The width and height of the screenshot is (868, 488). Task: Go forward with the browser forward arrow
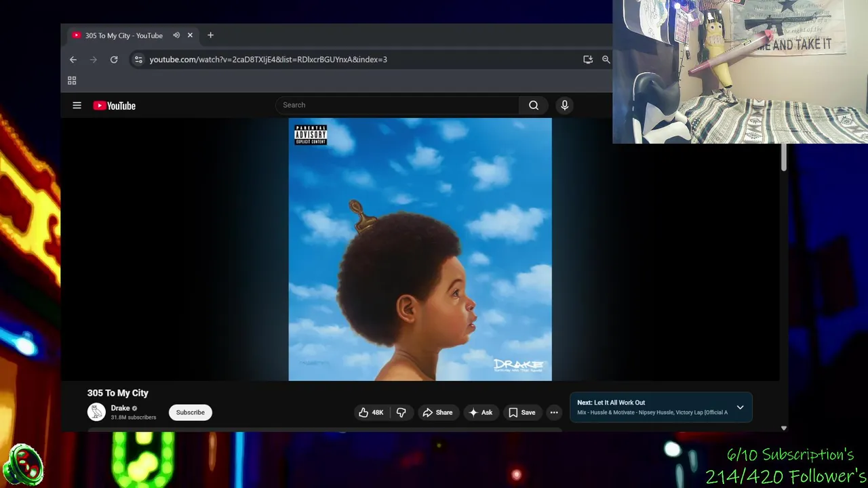pos(94,60)
